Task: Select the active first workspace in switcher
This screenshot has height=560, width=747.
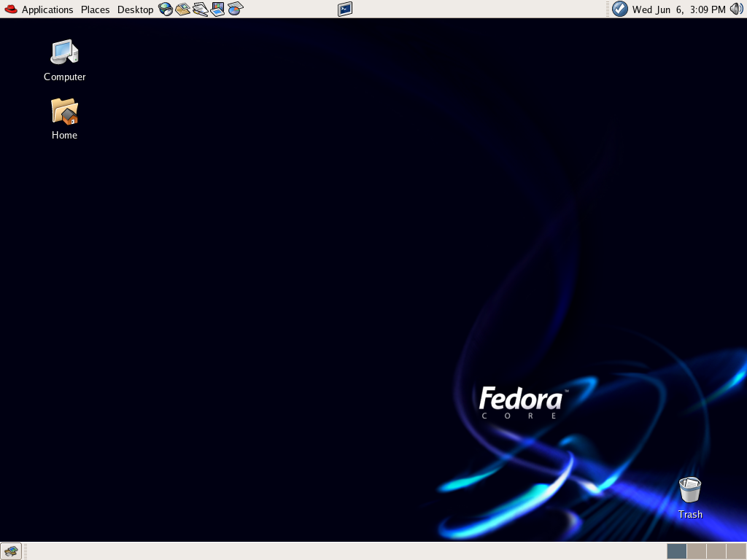Action: 677,551
